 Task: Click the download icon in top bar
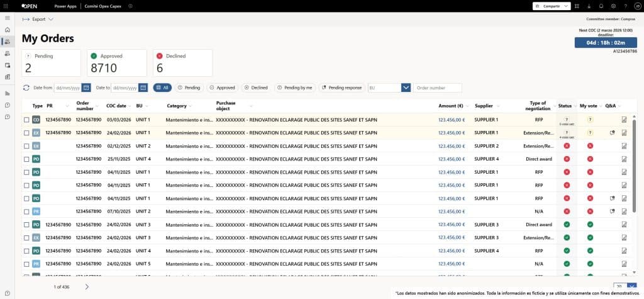(x=589, y=6)
